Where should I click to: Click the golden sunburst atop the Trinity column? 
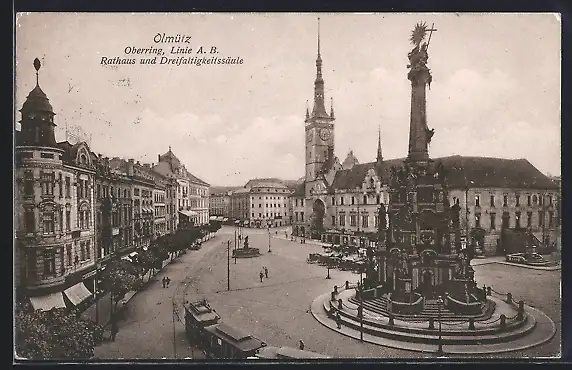(419, 33)
